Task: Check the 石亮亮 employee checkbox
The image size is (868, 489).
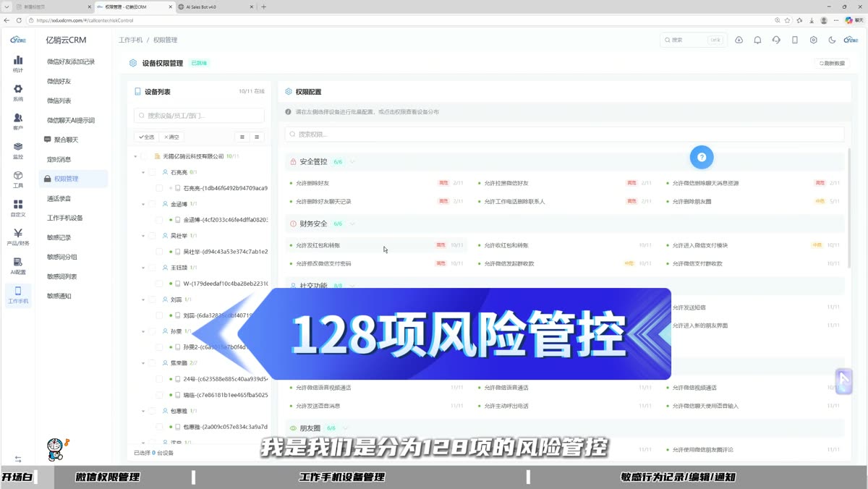Action: click(x=152, y=172)
